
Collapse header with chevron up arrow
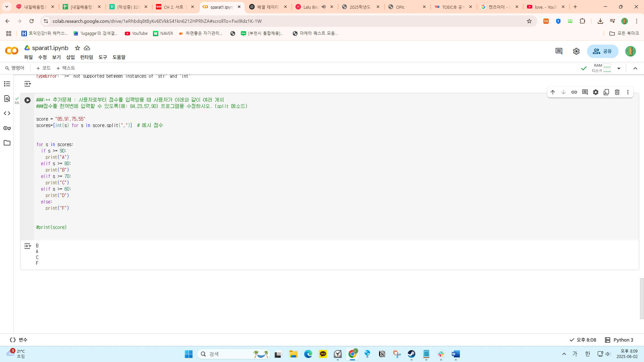click(x=635, y=68)
